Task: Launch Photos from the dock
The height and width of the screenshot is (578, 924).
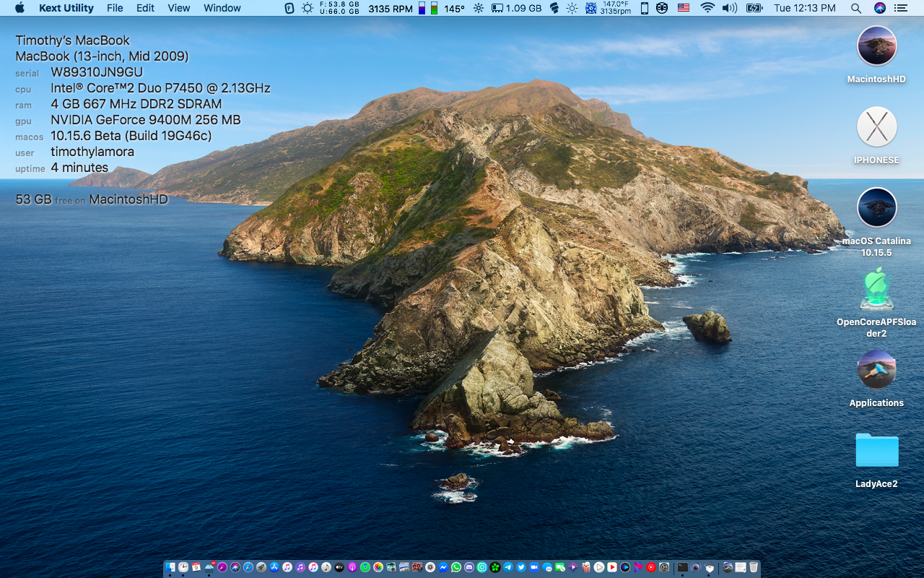Action: (x=378, y=567)
